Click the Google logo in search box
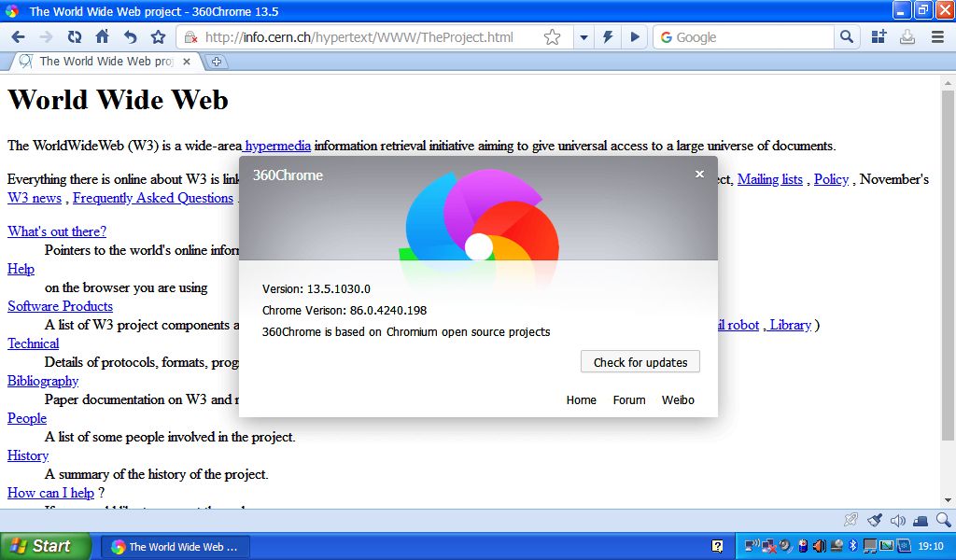 coord(667,37)
